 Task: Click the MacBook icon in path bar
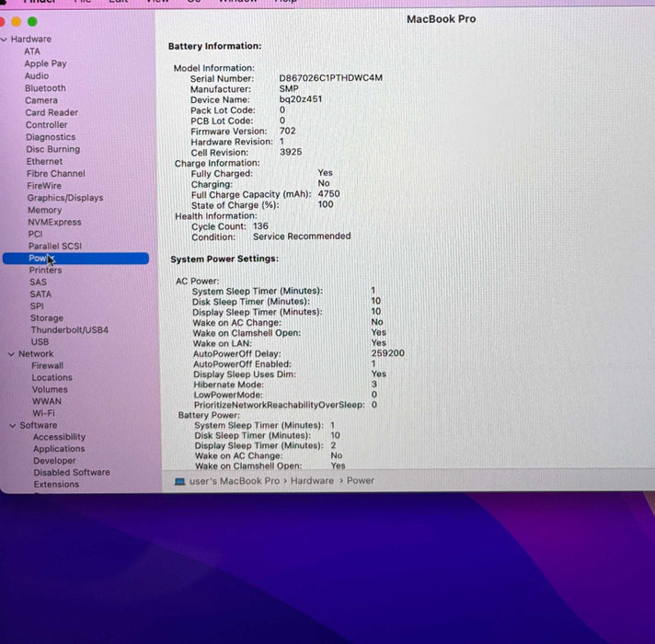(x=180, y=481)
